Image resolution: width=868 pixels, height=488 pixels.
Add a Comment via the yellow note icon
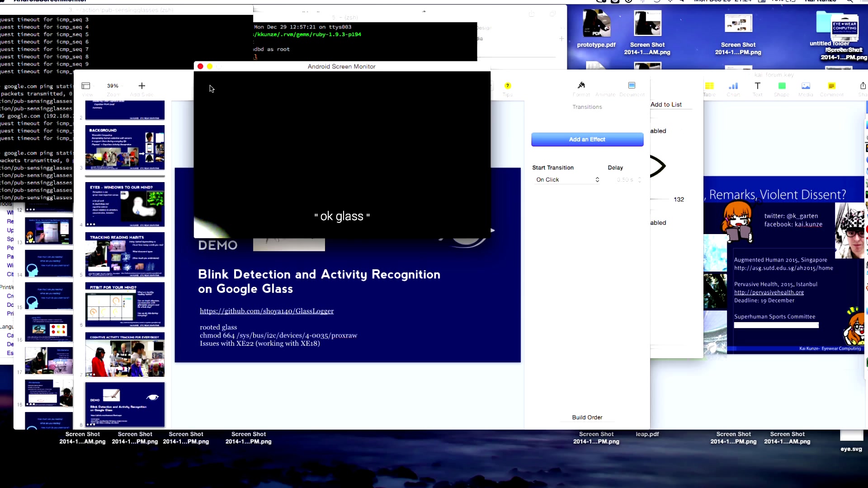point(831,86)
